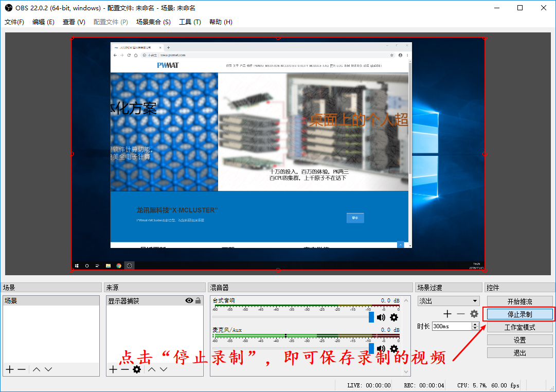Move scene up with arrow icon
Screen dimensions: 556x392
click(x=37, y=369)
